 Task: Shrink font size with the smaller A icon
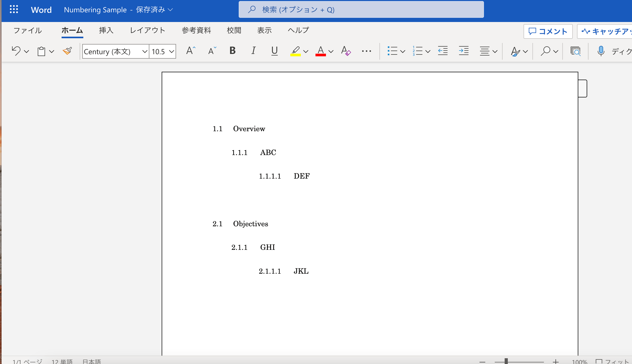click(x=212, y=51)
